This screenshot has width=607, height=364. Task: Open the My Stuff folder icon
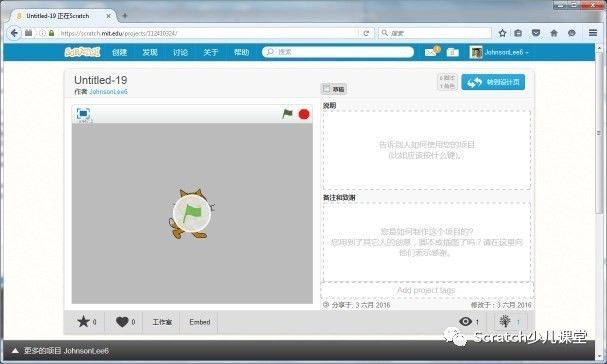[x=453, y=52]
